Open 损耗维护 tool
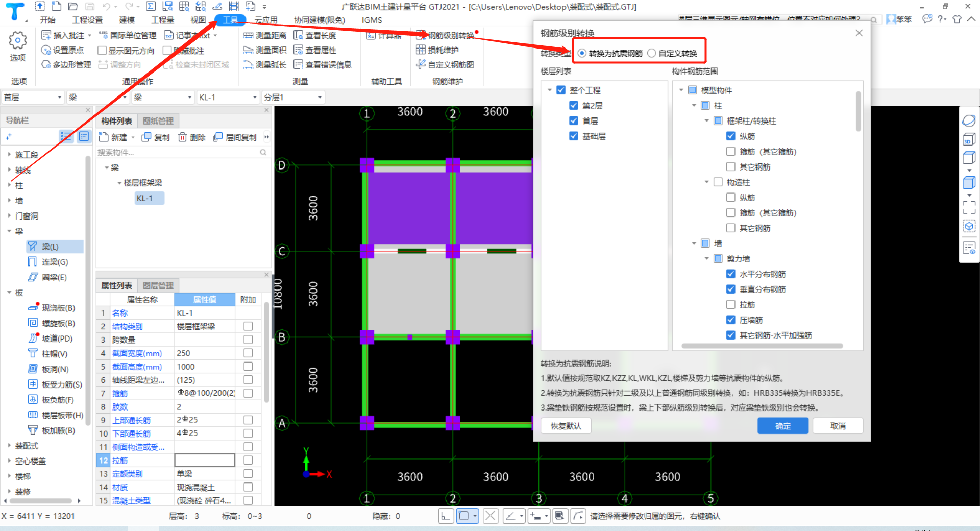Screen dimensions: 980x531 pyautogui.click(x=437, y=50)
